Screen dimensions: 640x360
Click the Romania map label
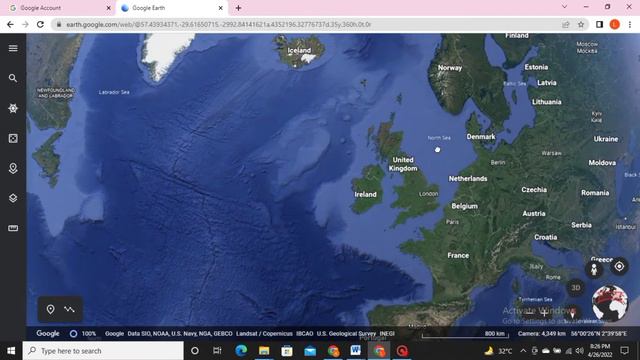[x=595, y=193]
